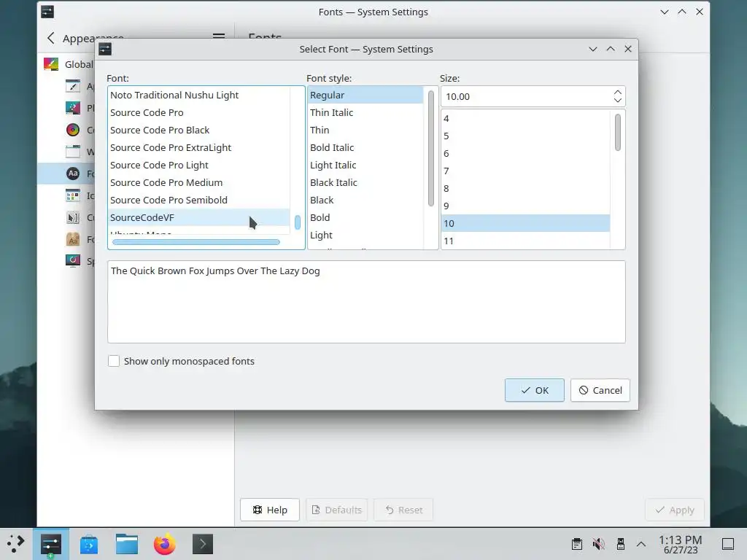Pick size 6 from size list
The height and width of the screenshot is (560, 747).
pos(526,153)
